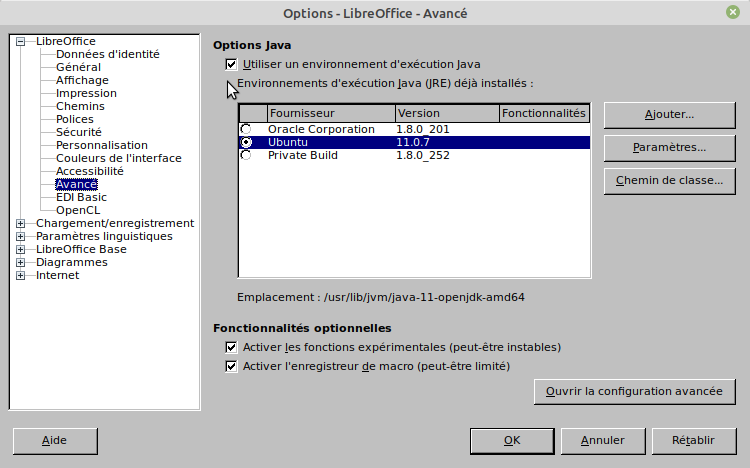
Task: Click Private Build vendor name
Action: point(303,155)
